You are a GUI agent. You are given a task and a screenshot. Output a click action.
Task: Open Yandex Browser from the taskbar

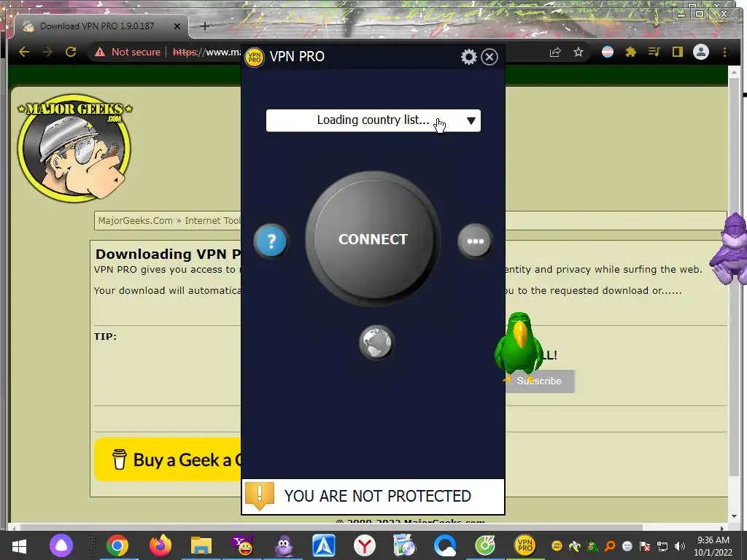point(365,545)
